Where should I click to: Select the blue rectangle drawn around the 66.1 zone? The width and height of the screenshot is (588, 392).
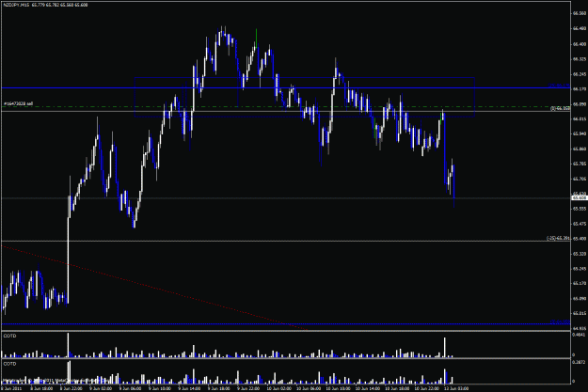(x=305, y=97)
